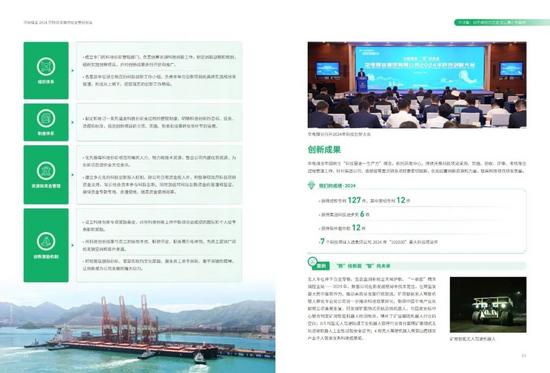The image size is (550, 373).
Task: Open the conference hall photo
Action: click(x=417, y=85)
